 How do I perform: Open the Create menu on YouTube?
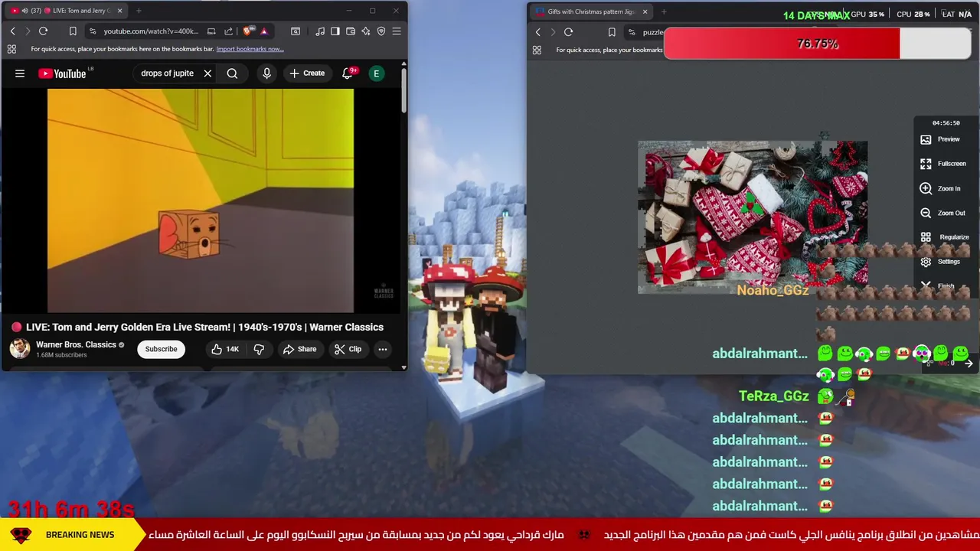[307, 73]
